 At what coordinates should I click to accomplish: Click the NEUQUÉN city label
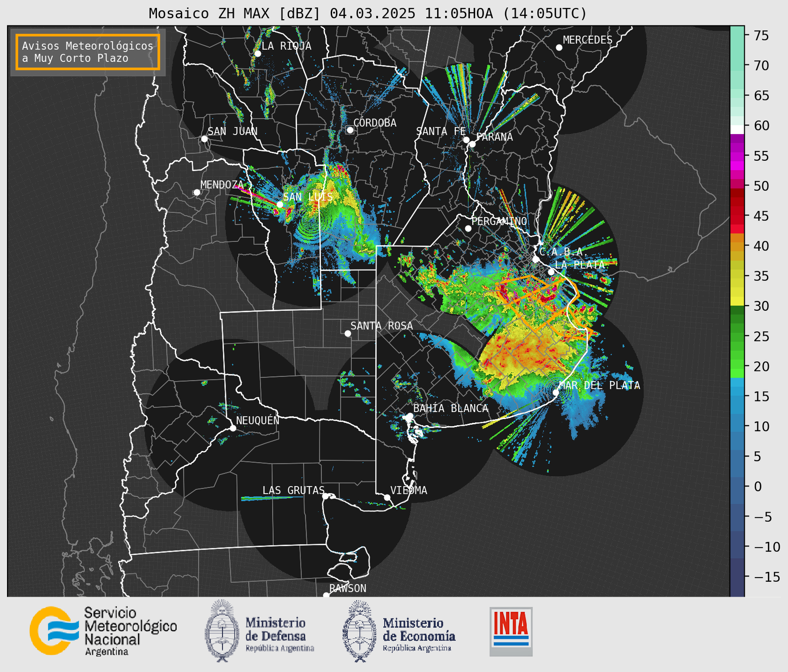click(257, 420)
